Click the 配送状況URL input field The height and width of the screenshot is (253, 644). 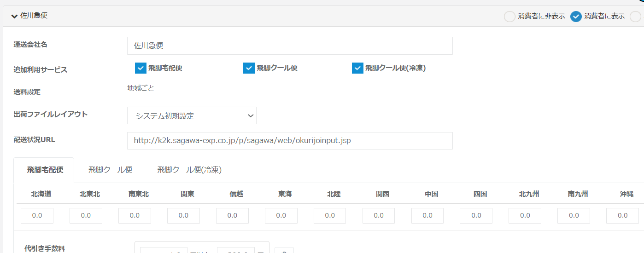click(x=290, y=141)
